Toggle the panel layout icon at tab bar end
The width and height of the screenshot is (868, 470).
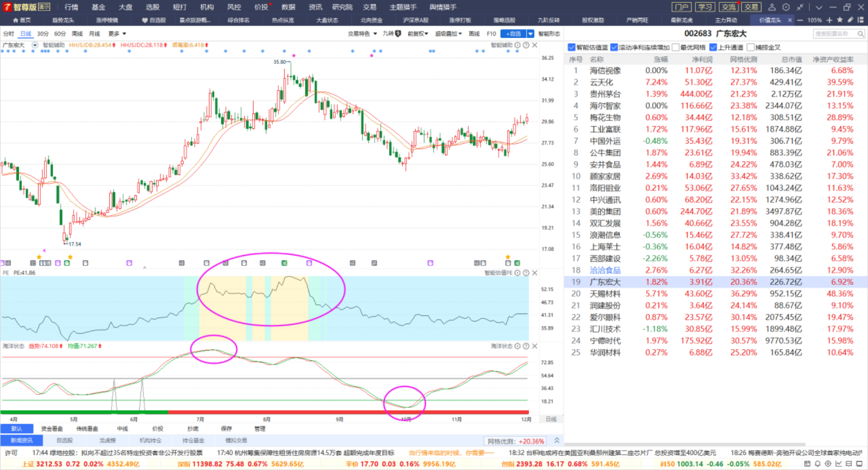click(x=860, y=20)
